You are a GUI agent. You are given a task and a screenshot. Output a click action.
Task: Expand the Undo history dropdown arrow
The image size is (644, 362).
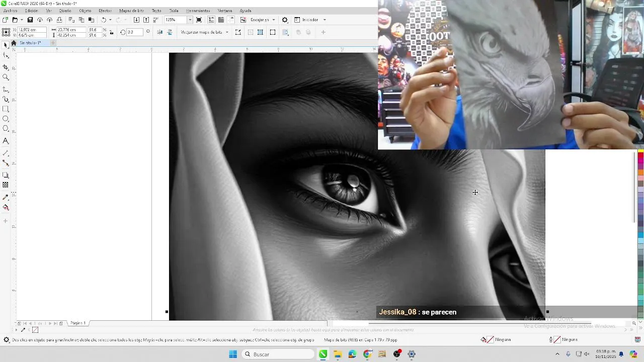point(110,20)
